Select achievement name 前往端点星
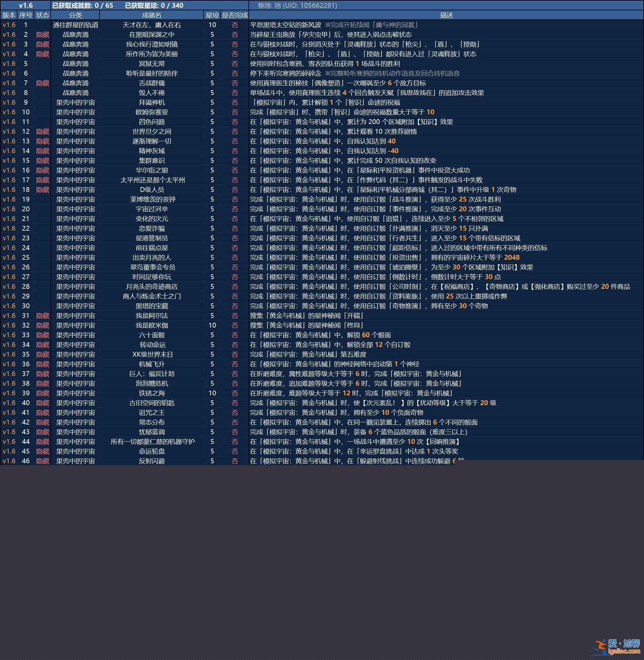 tap(152, 248)
